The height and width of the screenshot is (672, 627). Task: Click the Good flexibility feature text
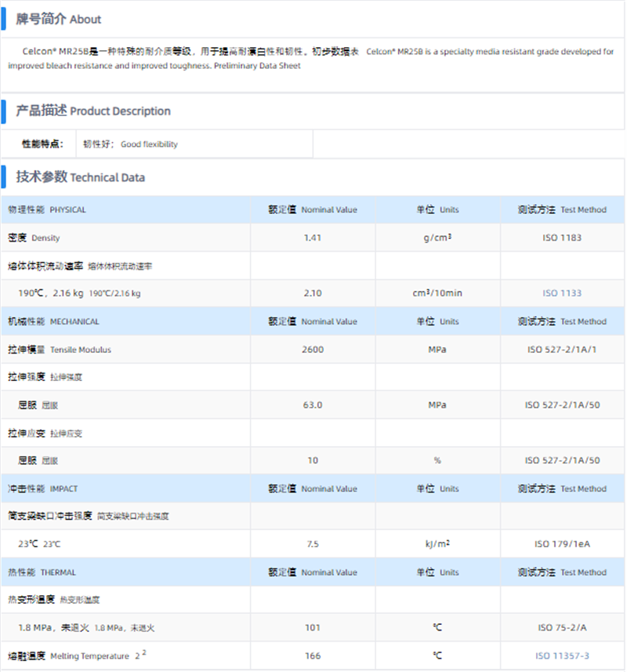pyautogui.click(x=149, y=144)
